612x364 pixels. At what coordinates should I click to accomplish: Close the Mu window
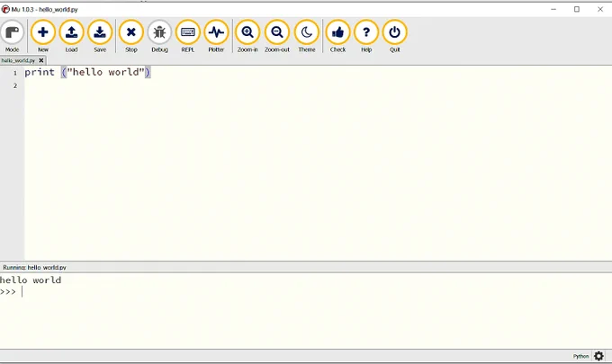[600, 9]
